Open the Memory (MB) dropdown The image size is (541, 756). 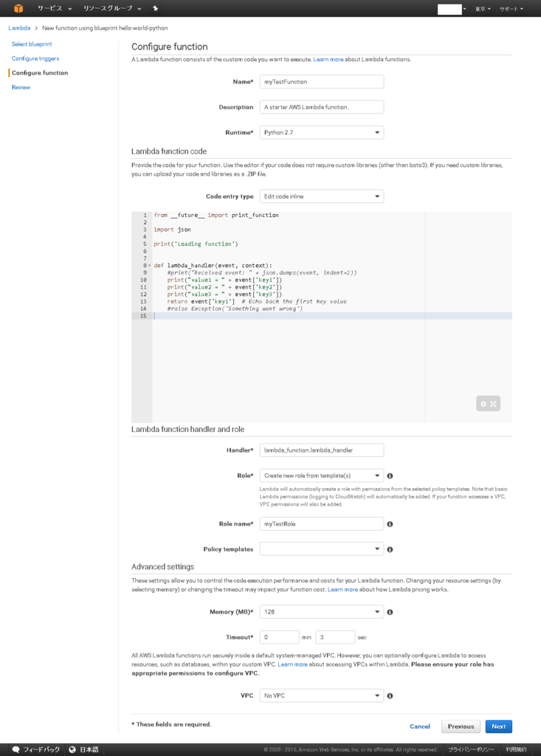[x=322, y=612]
